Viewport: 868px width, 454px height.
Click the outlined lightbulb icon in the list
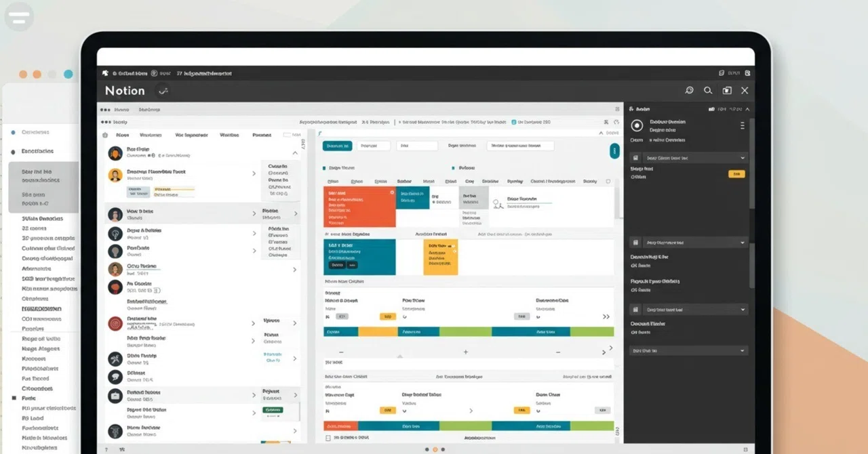[115, 234]
